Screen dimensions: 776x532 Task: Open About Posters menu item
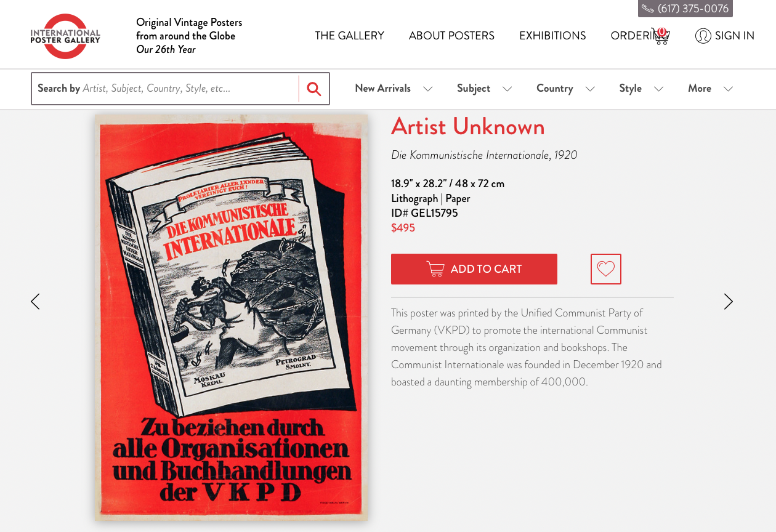coord(451,36)
